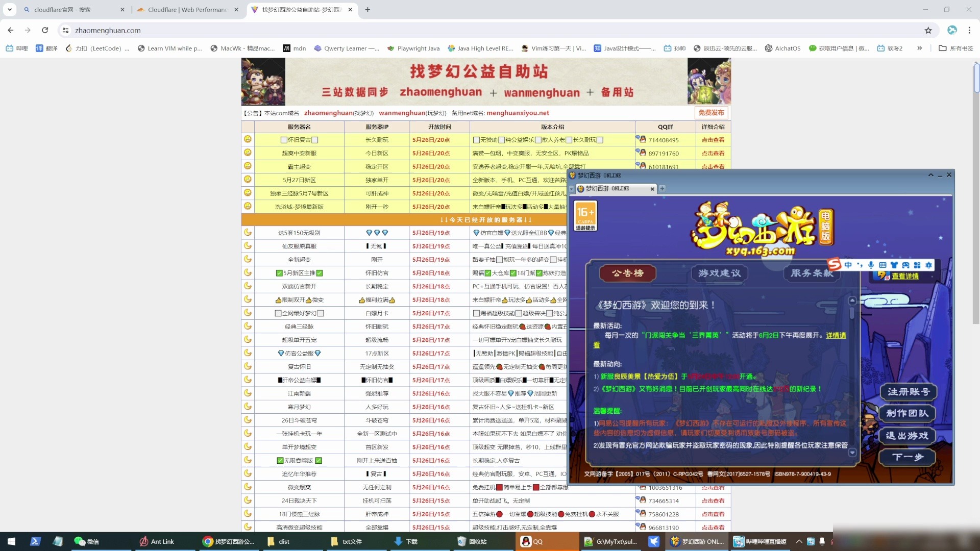Select 梦幻西游 ONLINE tab in game window
Viewport: 980px width, 551px height.
click(615, 188)
